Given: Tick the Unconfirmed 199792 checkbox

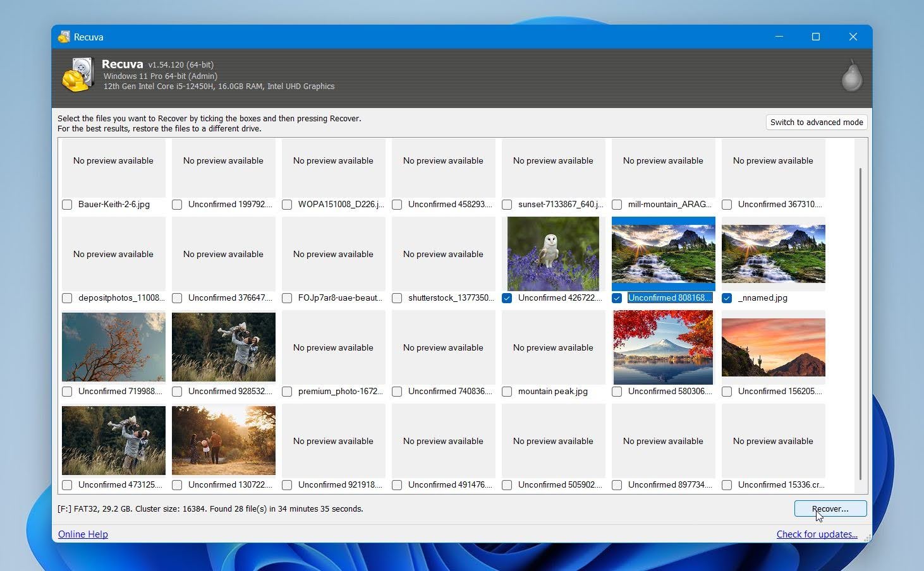Looking at the screenshot, I should pyautogui.click(x=177, y=205).
